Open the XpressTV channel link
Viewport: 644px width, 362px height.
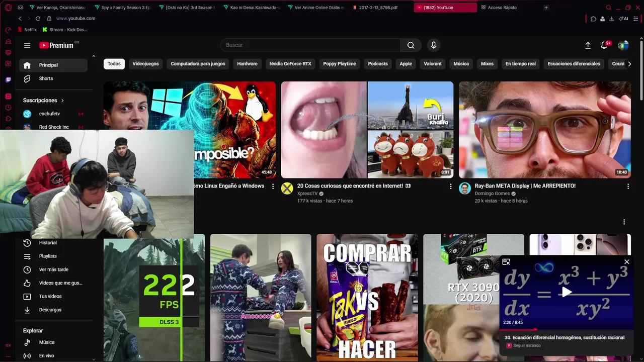point(307,194)
